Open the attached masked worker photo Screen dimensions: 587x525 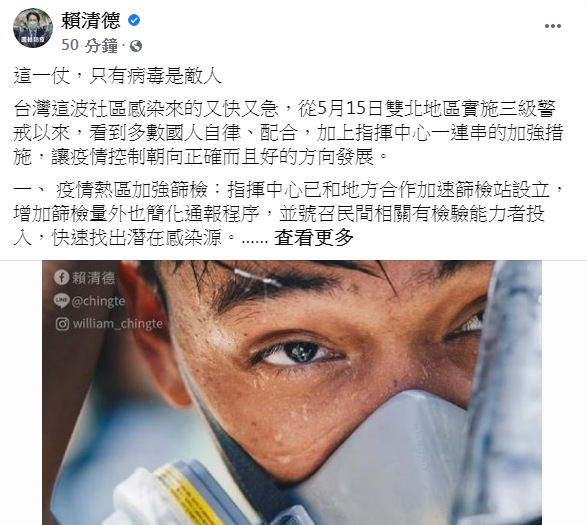pos(292,392)
